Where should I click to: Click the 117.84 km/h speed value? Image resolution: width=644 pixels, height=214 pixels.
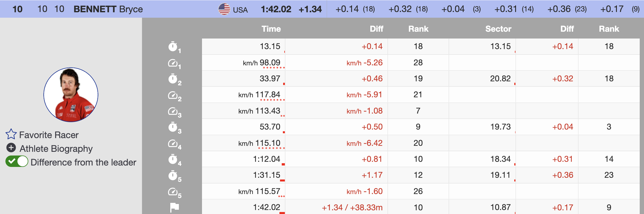(267, 95)
